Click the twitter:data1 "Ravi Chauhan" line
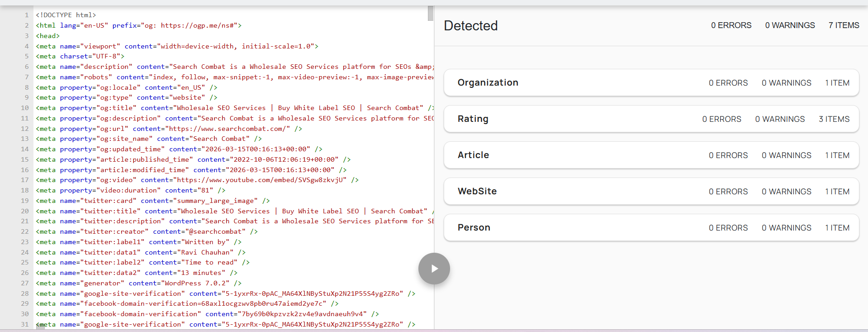The height and width of the screenshot is (332, 868). 141,252
